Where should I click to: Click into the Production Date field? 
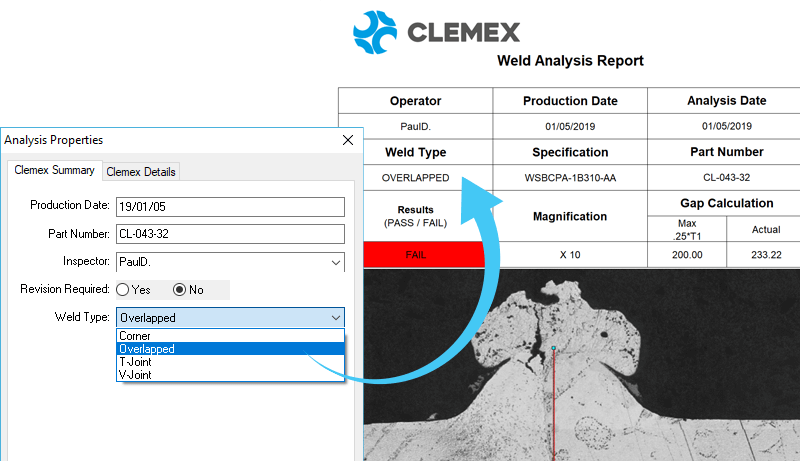tap(230, 207)
